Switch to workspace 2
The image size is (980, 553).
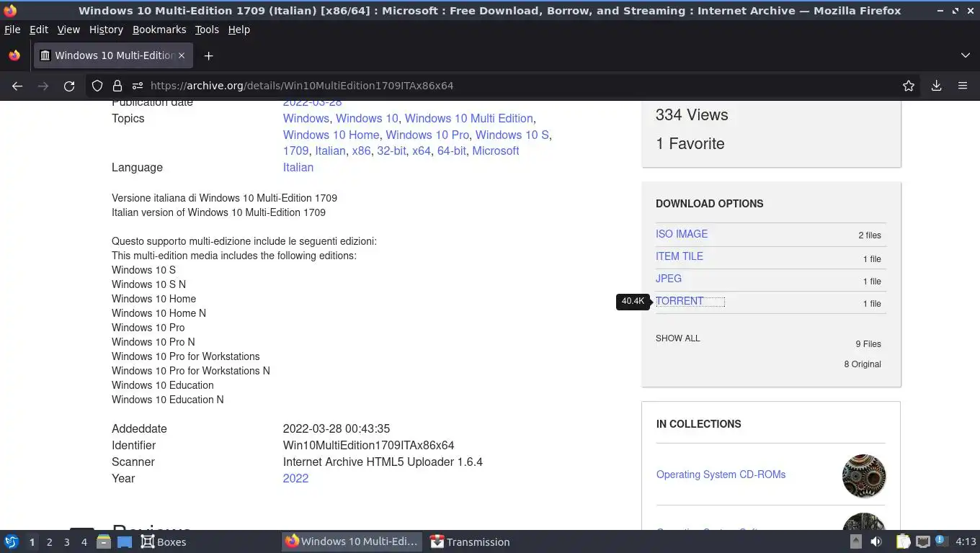coord(49,542)
